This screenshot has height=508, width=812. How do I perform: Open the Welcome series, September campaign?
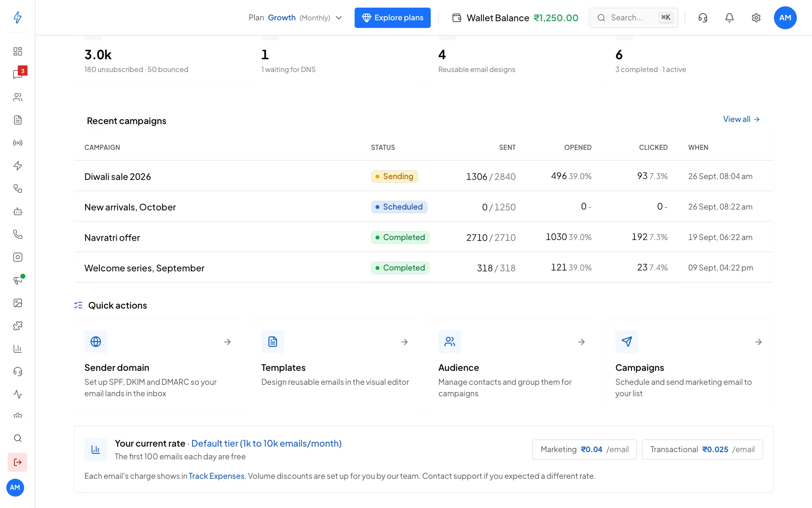144,268
